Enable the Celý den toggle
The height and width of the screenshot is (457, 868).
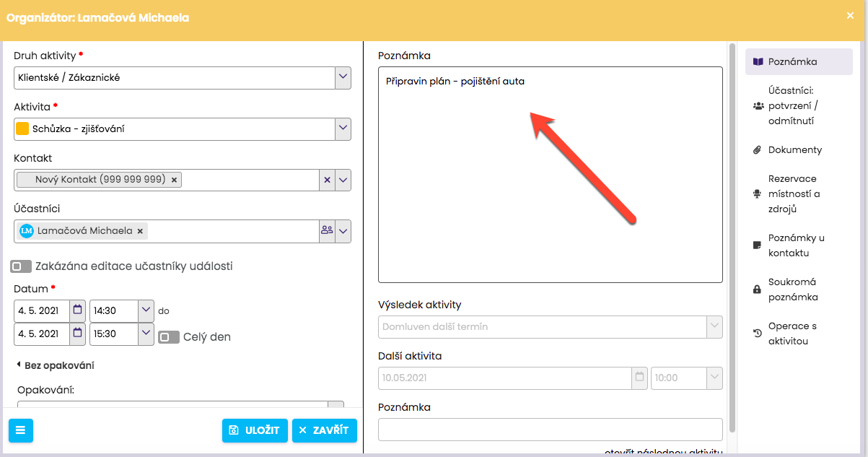pyautogui.click(x=168, y=337)
